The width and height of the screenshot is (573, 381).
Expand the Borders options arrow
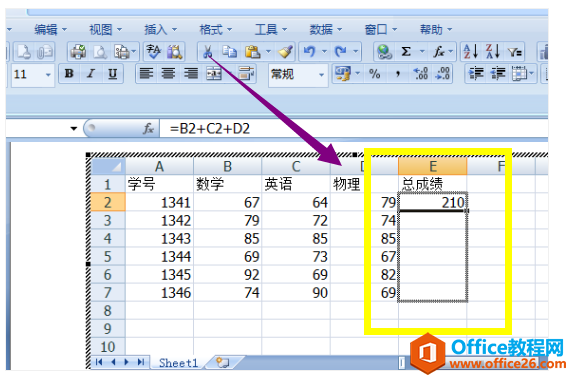532,74
